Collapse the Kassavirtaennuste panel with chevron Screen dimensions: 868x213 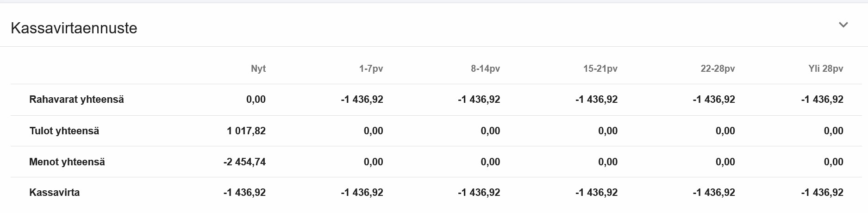coord(843,25)
